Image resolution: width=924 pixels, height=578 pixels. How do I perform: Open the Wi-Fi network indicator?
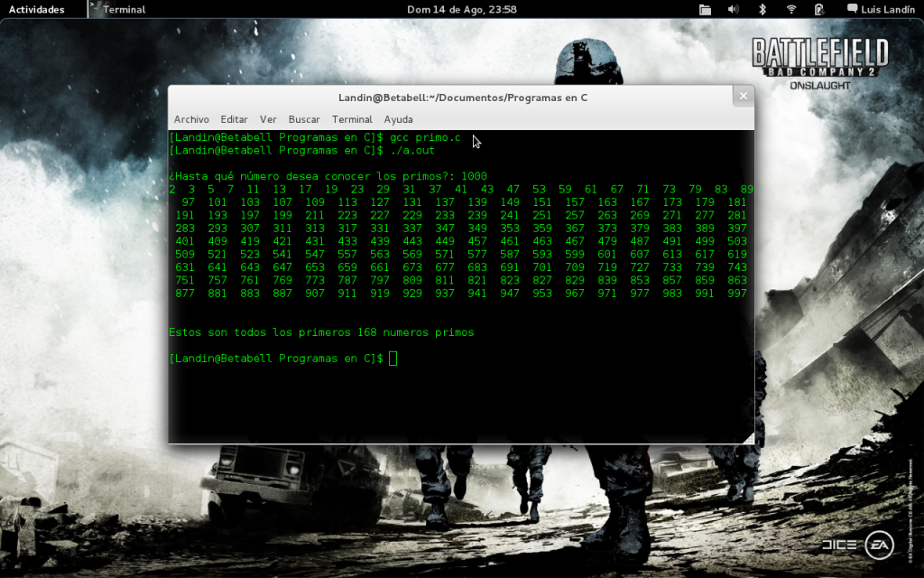[x=791, y=9]
